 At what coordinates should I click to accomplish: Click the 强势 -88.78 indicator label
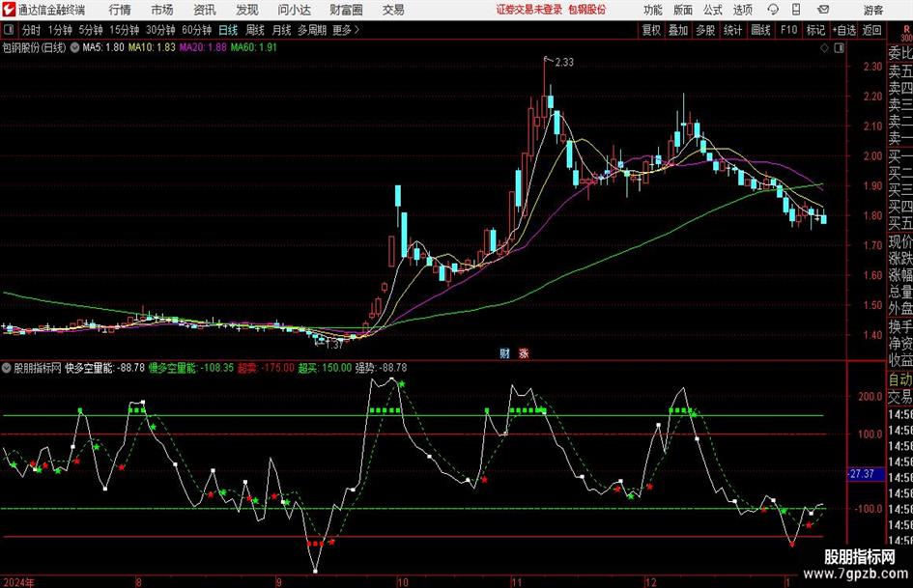point(382,368)
